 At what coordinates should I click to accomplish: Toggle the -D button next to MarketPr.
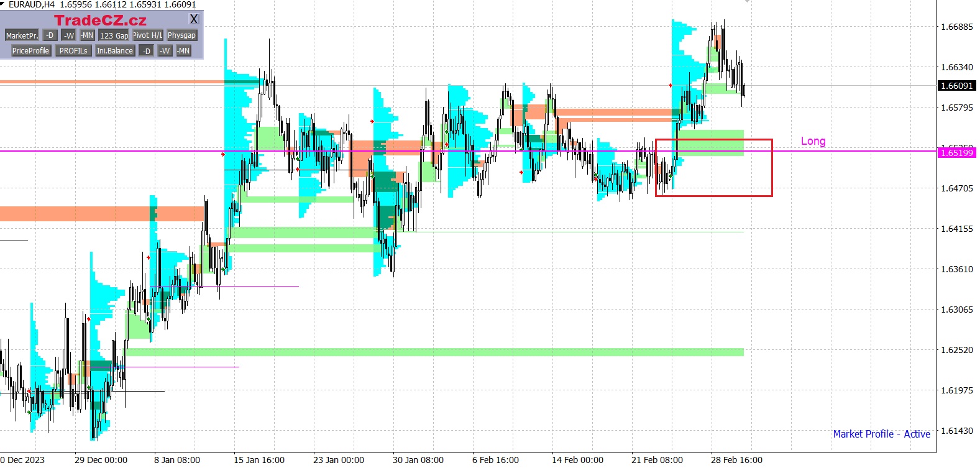tap(50, 35)
